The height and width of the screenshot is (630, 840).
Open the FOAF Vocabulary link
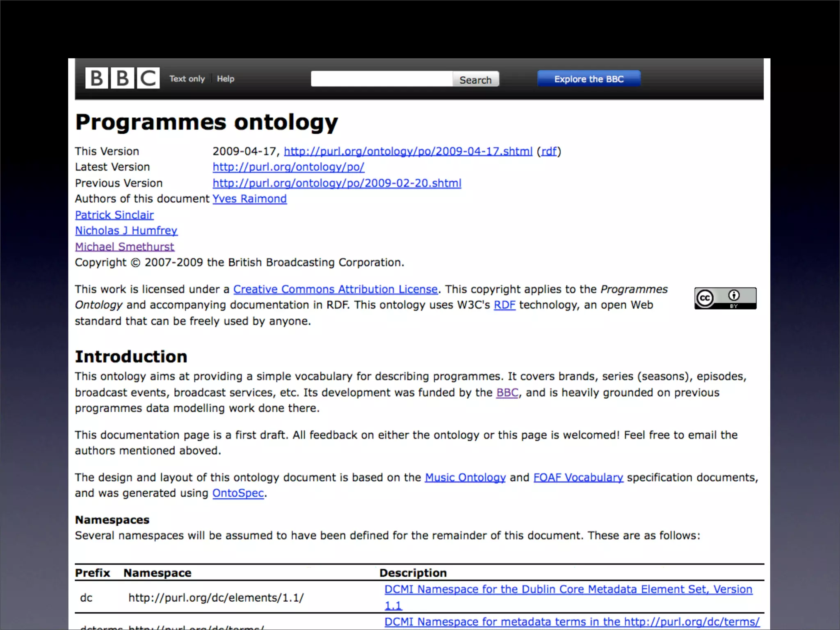tap(578, 477)
